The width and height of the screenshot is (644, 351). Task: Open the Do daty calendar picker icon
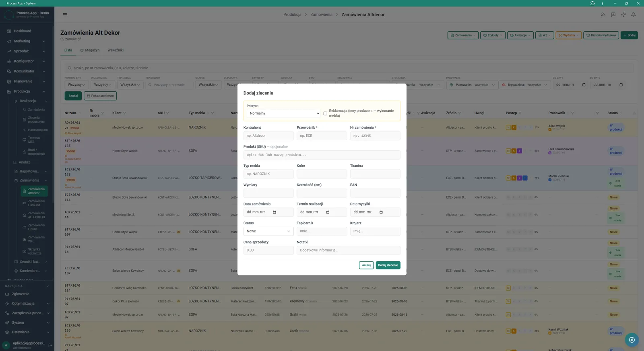(x=621, y=85)
